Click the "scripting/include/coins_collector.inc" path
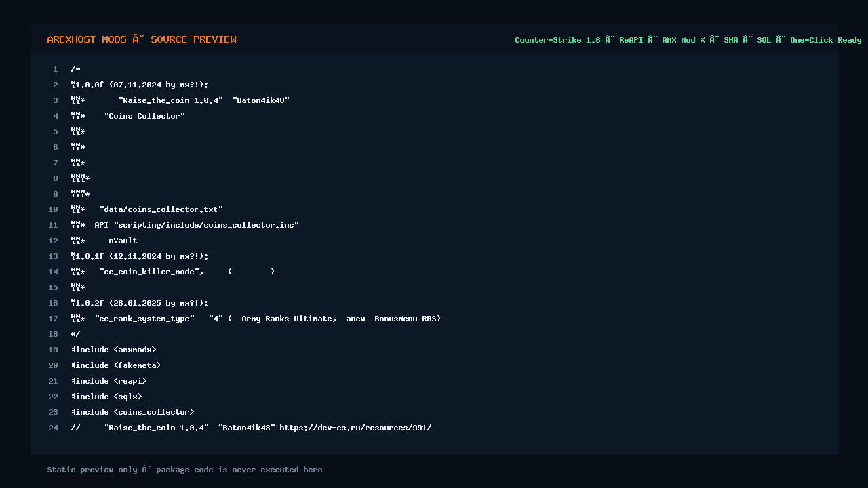This screenshot has height=488, width=868. pos(206,225)
